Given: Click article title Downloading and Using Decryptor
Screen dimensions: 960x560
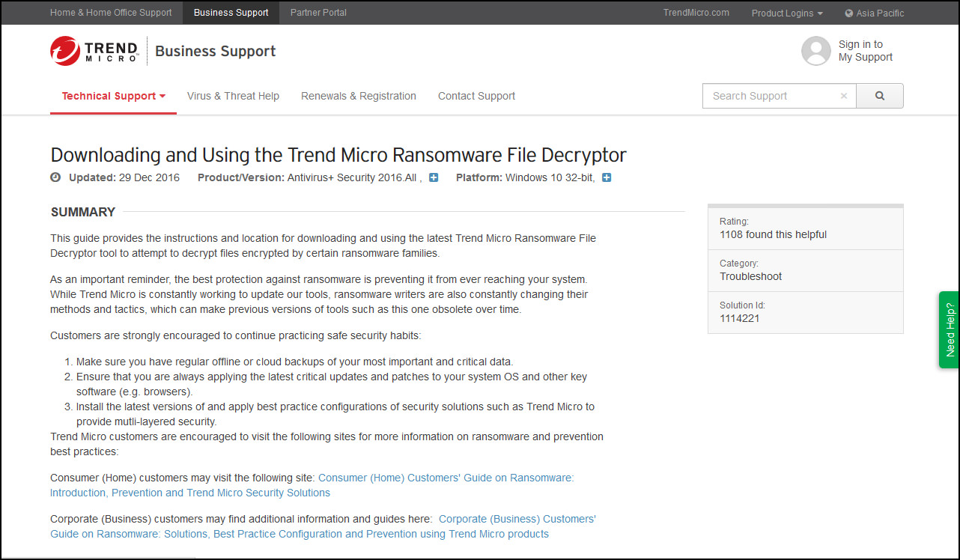Looking at the screenshot, I should tap(338, 155).
